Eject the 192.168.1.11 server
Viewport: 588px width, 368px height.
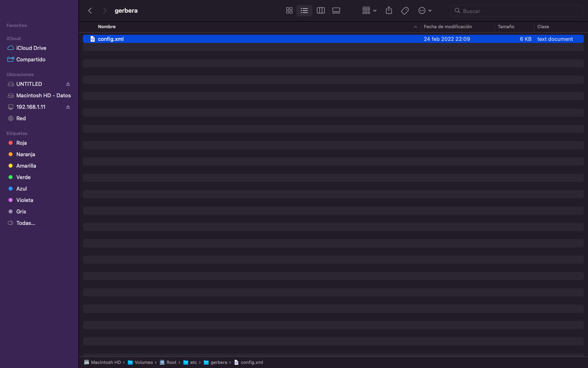click(x=68, y=107)
